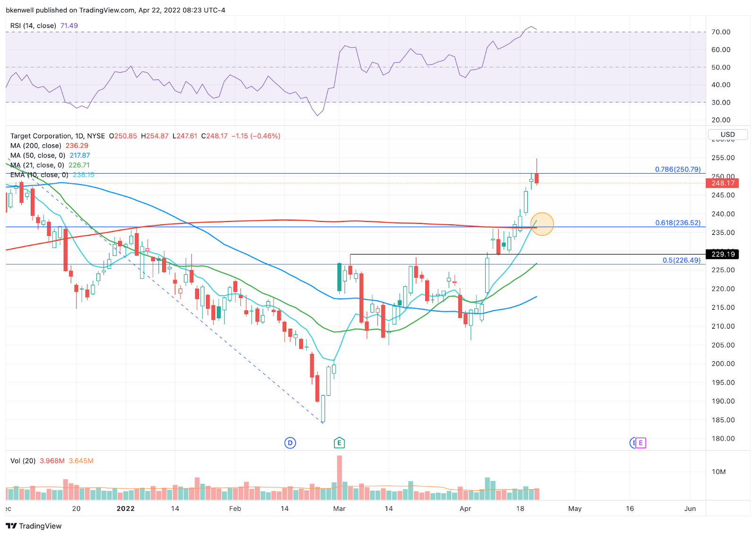This screenshot has height=536, width=756.
Task: Click the Jun label on the time axis
Action: click(x=690, y=509)
